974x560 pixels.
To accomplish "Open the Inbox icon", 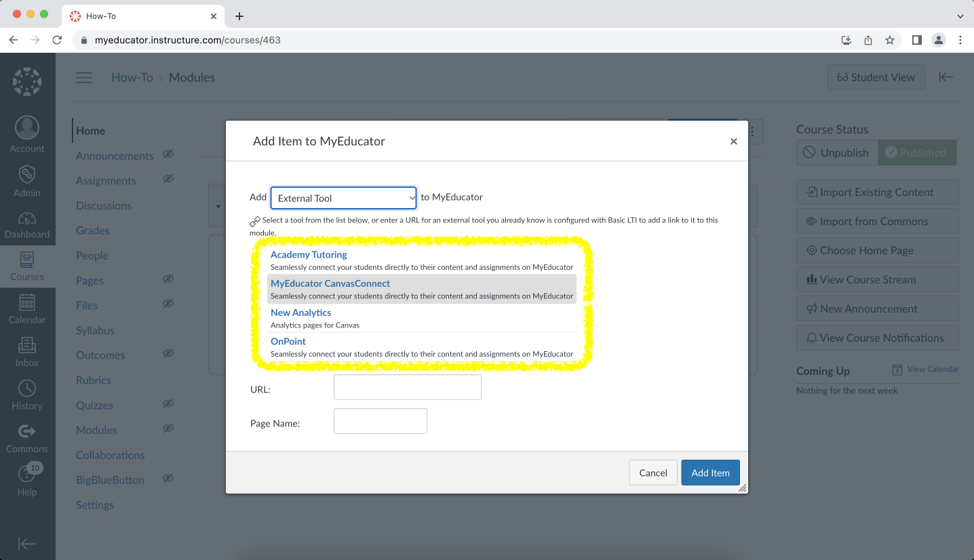I will 27,345.
